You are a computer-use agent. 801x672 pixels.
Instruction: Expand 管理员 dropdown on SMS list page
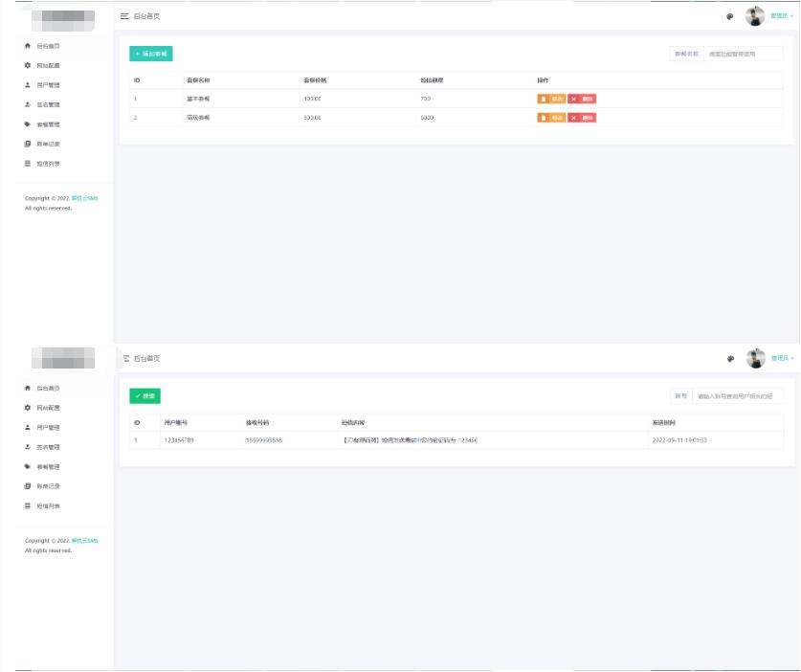point(782,358)
